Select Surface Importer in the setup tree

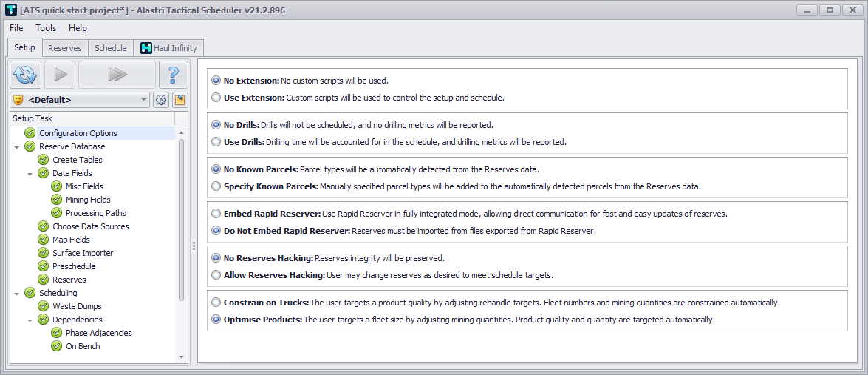[x=82, y=253]
